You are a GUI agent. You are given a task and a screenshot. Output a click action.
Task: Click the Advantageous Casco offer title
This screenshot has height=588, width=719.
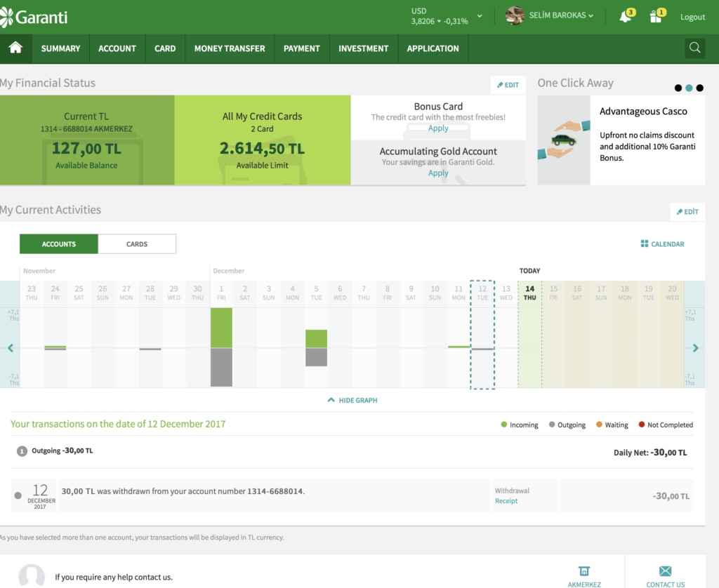point(643,112)
